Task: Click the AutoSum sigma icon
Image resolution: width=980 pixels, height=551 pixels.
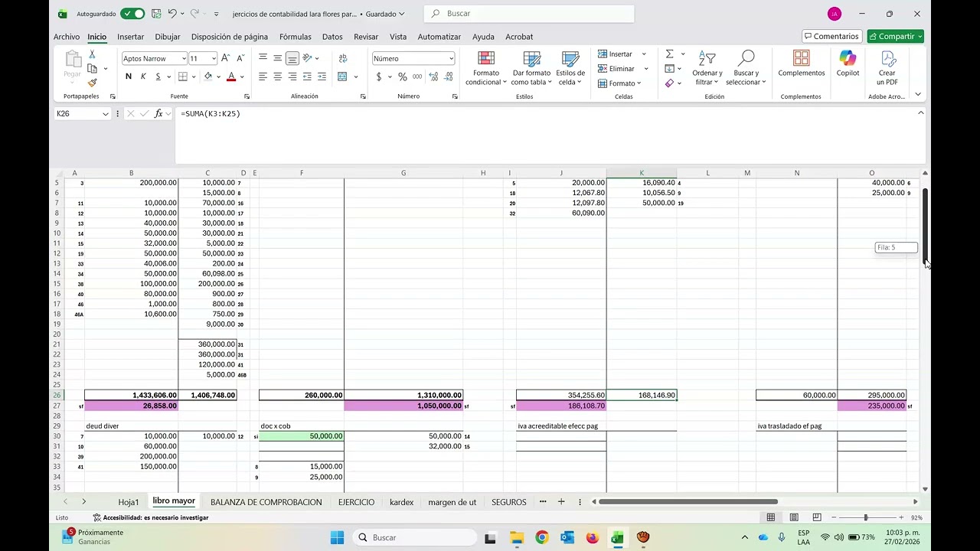Action: pyautogui.click(x=669, y=54)
